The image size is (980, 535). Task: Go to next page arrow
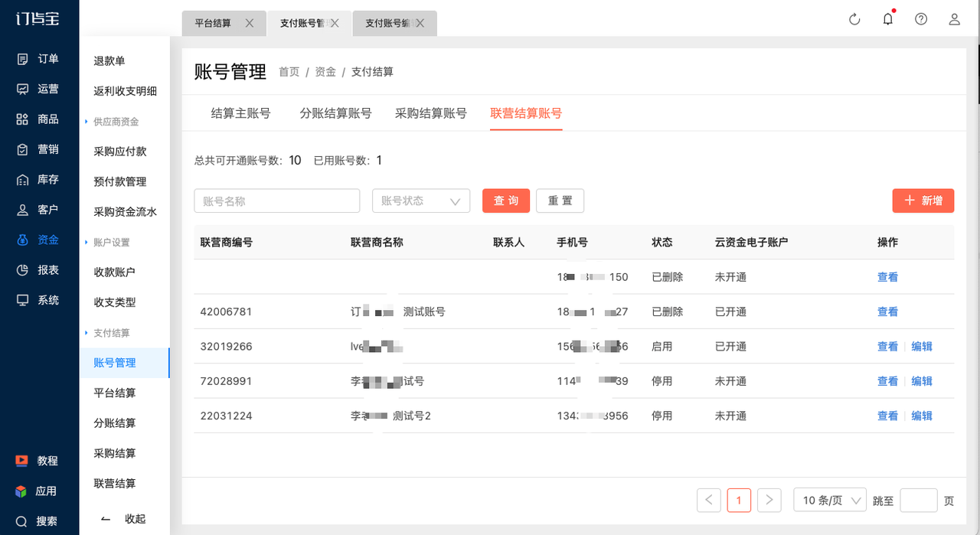point(769,500)
